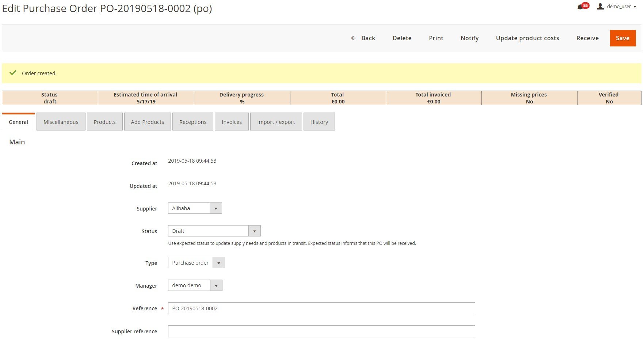This screenshot has width=644, height=341.
Task: Click the green success checkmark icon
Action: coord(13,73)
